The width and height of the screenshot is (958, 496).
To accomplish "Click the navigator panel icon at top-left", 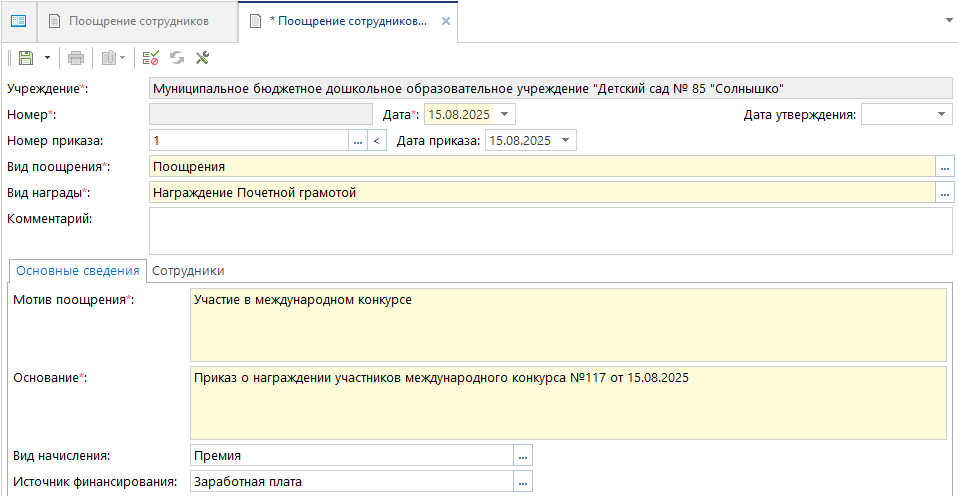I will (x=18, y=21).
